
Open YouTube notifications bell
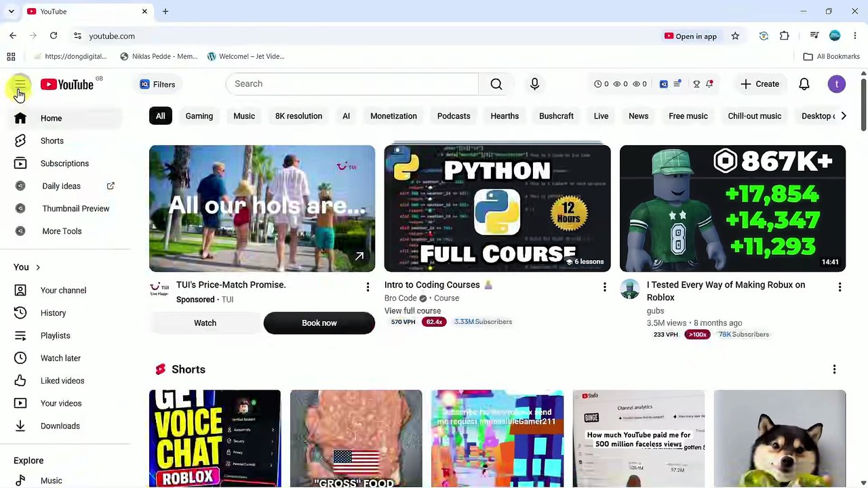point(804,84)
